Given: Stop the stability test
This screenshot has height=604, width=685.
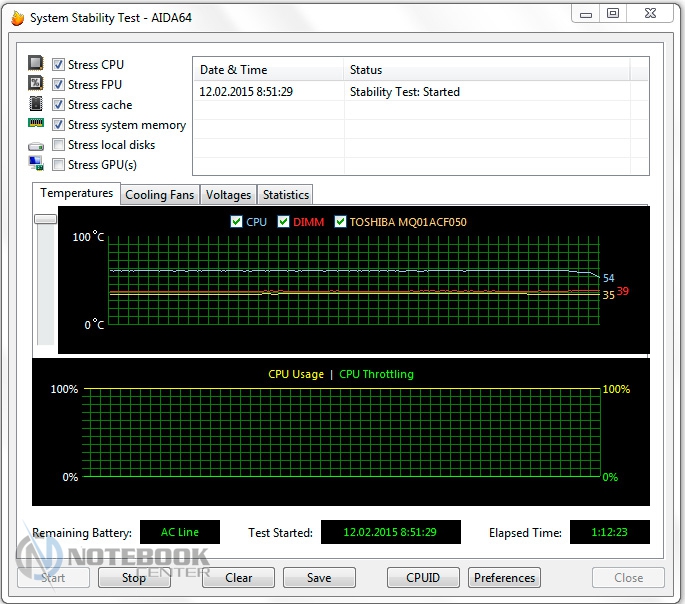Looking at the screenshot, I should pos(134,578).
